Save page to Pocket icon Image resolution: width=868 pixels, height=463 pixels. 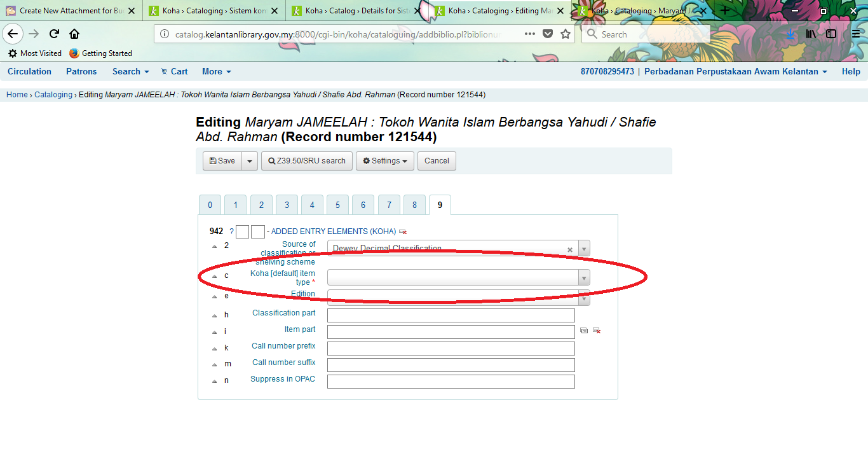[548, 34]
